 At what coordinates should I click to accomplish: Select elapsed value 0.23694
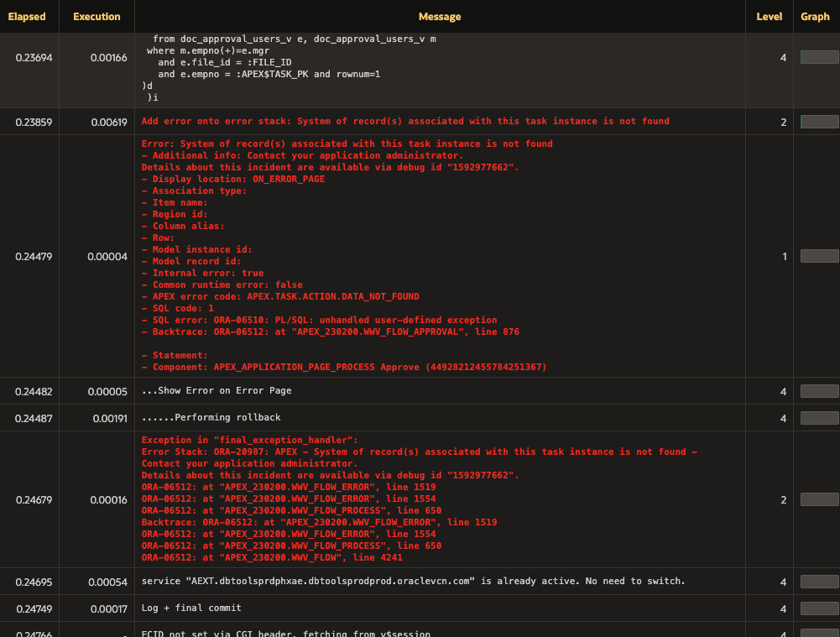click(x=34, y=58)
